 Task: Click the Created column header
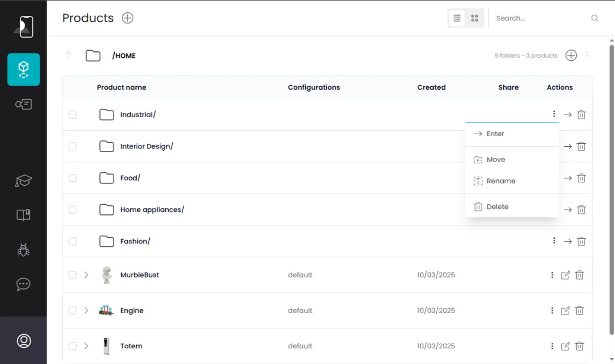click(431, 87)
